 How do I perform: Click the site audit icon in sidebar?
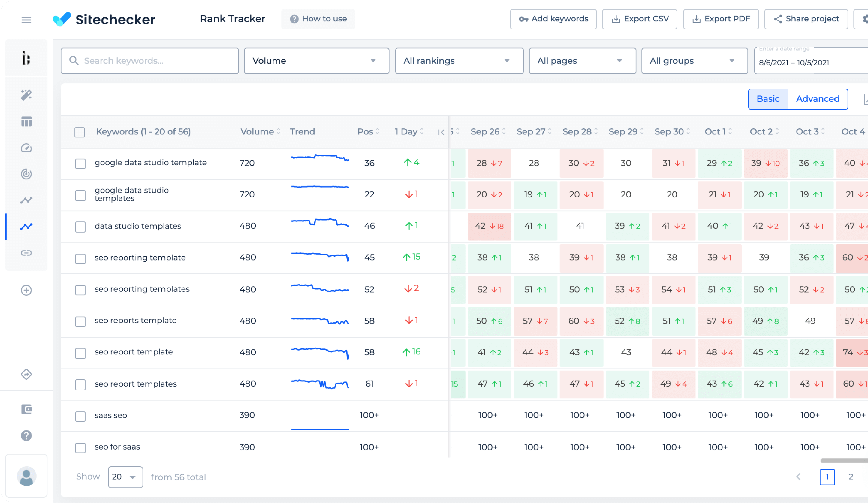point(26,95)
